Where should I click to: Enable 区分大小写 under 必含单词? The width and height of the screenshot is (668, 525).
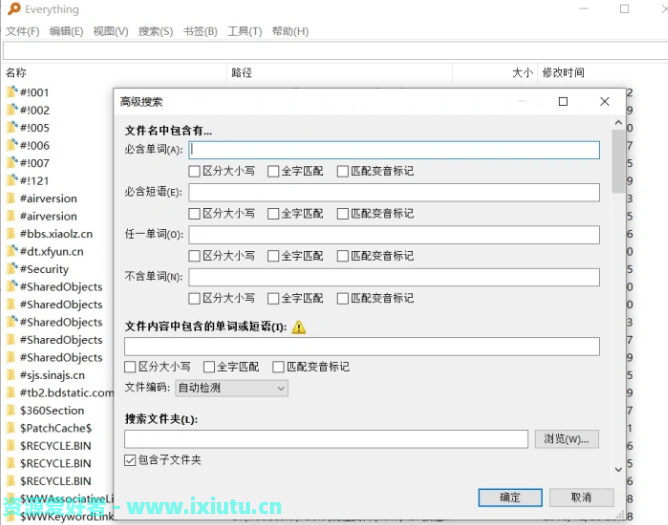coord(194,171)
